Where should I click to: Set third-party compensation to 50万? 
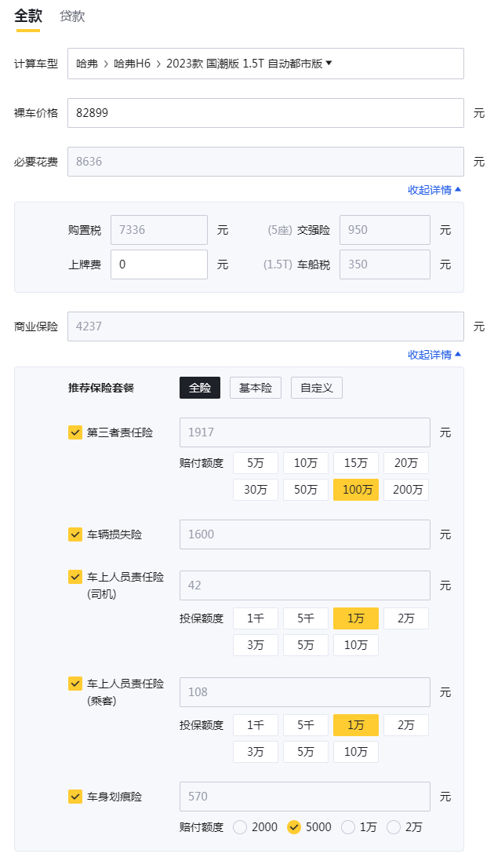306,490
